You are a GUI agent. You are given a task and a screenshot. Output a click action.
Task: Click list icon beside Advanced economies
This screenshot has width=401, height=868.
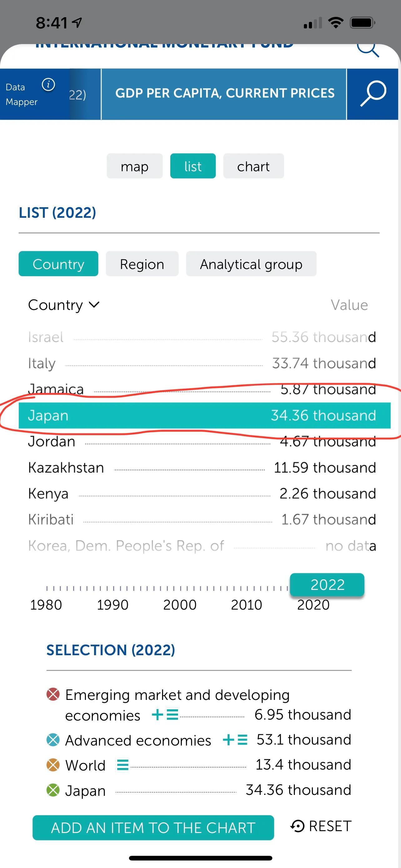242,740
